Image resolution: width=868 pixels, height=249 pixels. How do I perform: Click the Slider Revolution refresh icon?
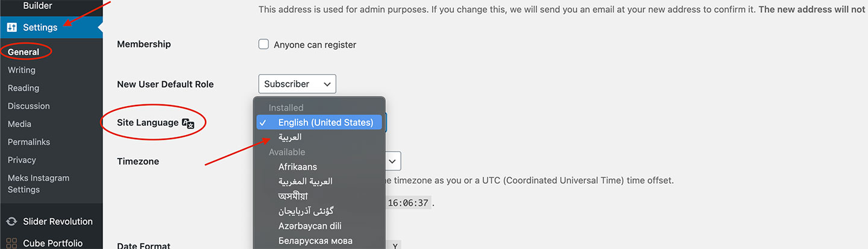[x=12, y=221]
